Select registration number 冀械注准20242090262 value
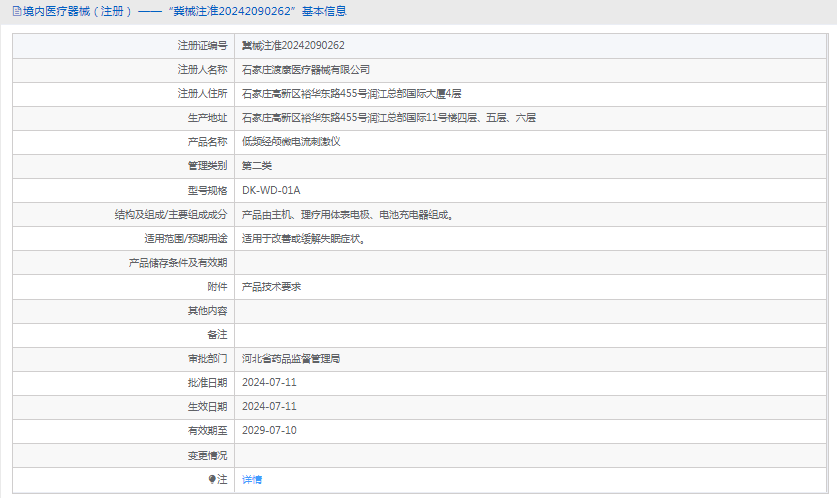Viewport: 837px width, 498px height. (x=293, y=46)
